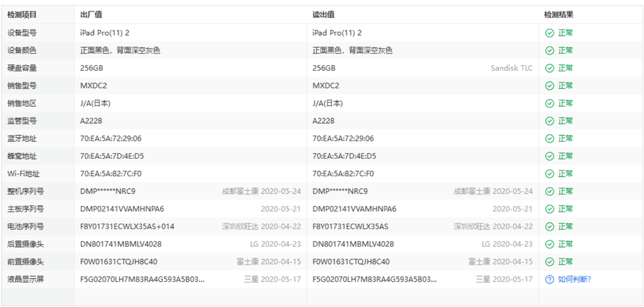Select the 主板序列号 row label
The image size is (644, 307).
tap(26, 209)
